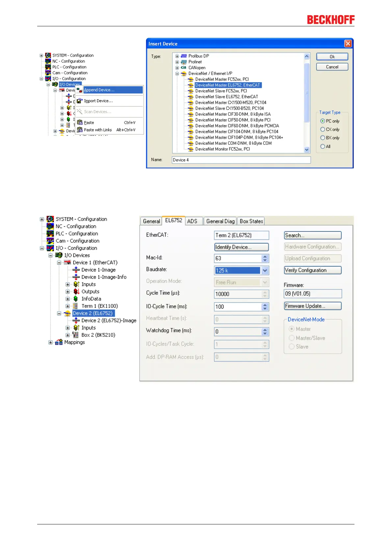The width and height of the screenshot is (392, 554).
Task: Cancel the Insert Device dialog
Action: pyautogui.click(x=332, y=67)
